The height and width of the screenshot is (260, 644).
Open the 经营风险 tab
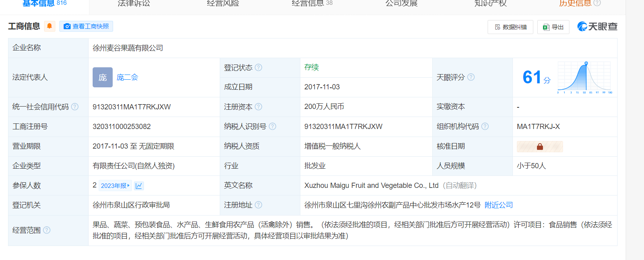point(223,3)
